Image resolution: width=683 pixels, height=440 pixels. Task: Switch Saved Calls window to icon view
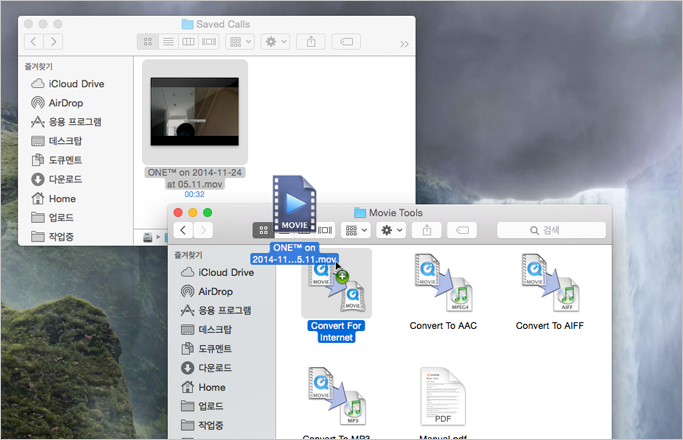(148, 42)
